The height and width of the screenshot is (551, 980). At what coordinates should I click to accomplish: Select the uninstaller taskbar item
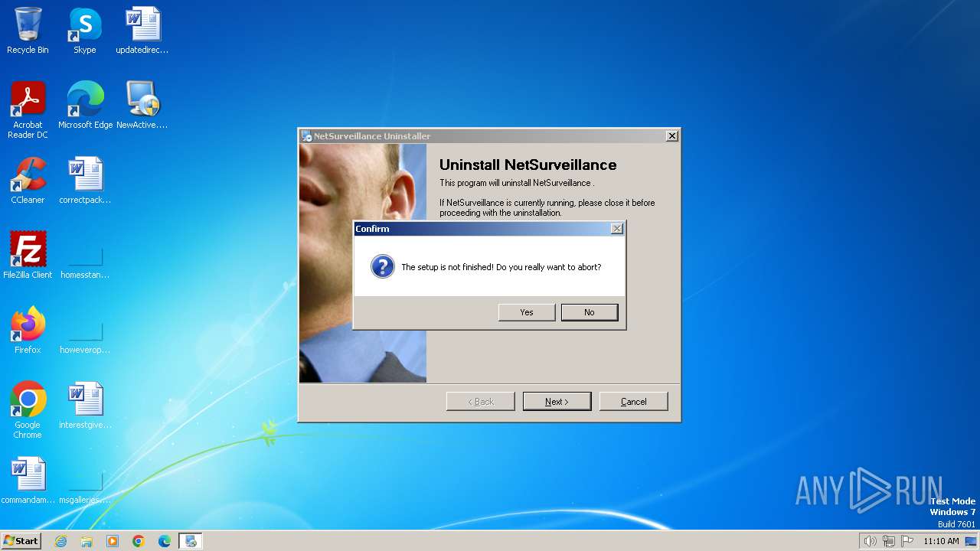191,541
